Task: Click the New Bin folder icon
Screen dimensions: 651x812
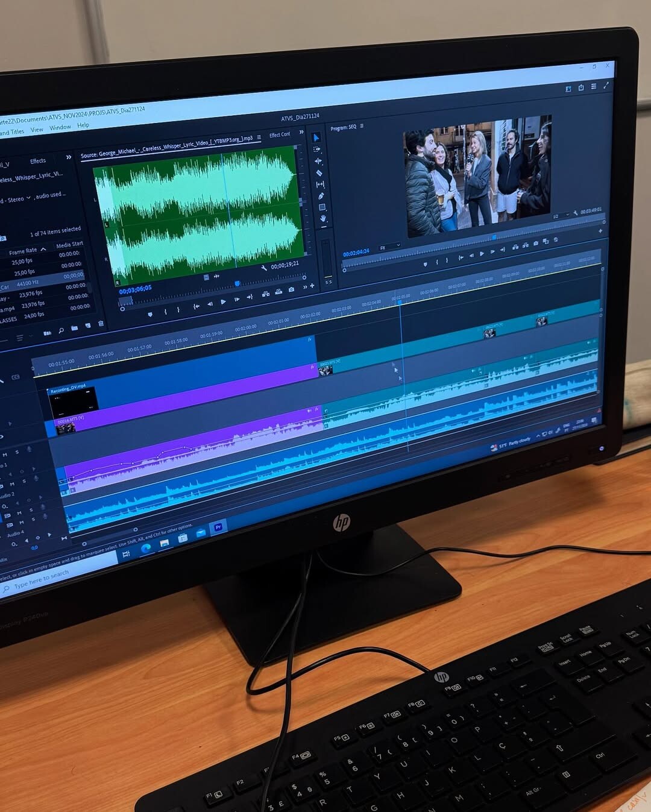Action: click(x=74, y=328)
